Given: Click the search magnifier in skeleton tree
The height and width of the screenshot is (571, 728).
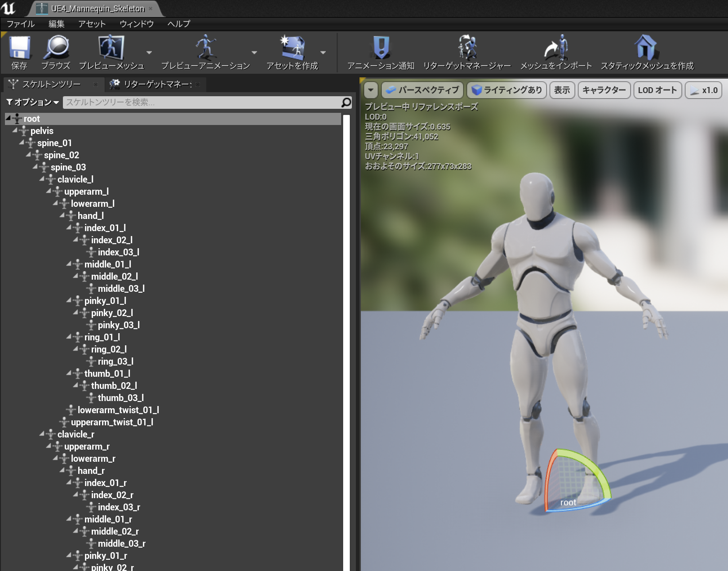Looking at the screenshot, I should tap(346, 103).
